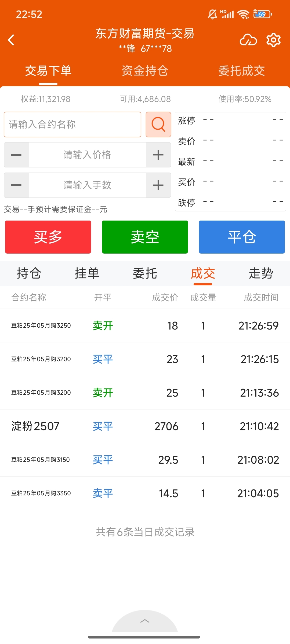Tap the contract search magnifier button
The width and height of the screenshot is (290, 644).
point(158,125)
